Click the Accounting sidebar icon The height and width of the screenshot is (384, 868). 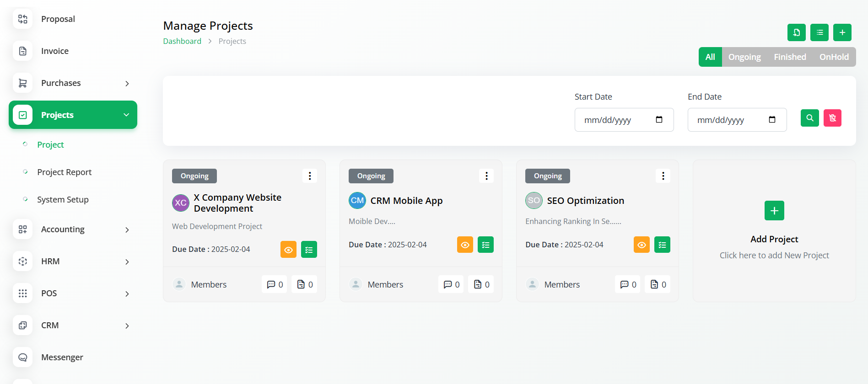[22, 229]
